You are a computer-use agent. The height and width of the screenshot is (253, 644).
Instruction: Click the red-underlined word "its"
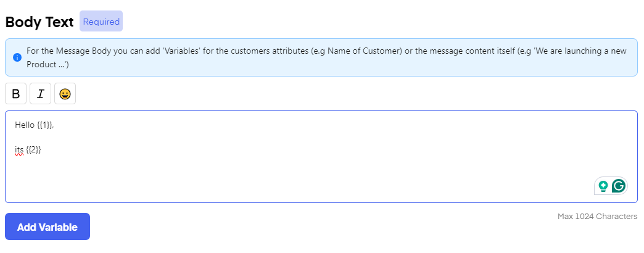click(x=19, y=150)
